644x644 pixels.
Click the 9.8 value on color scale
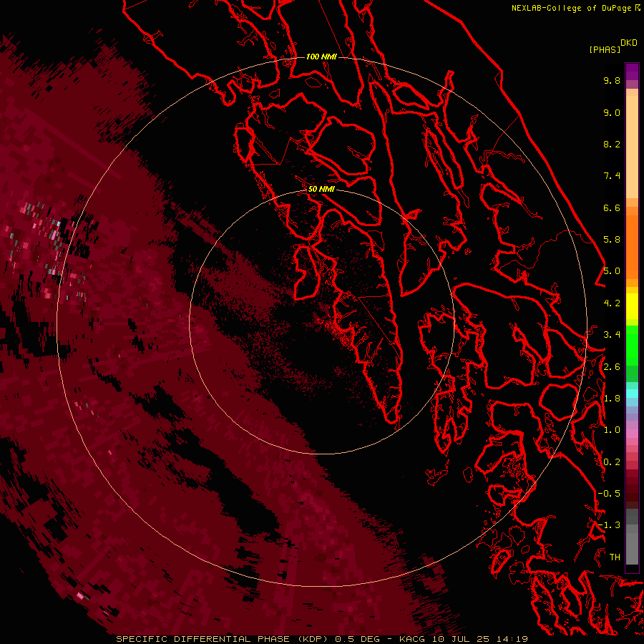pos(612,80)
